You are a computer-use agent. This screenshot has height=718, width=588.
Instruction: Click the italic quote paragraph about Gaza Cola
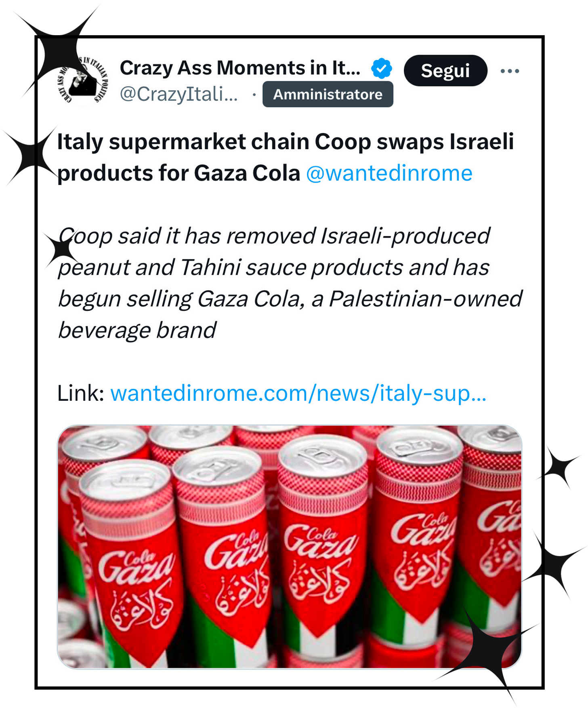290,283
